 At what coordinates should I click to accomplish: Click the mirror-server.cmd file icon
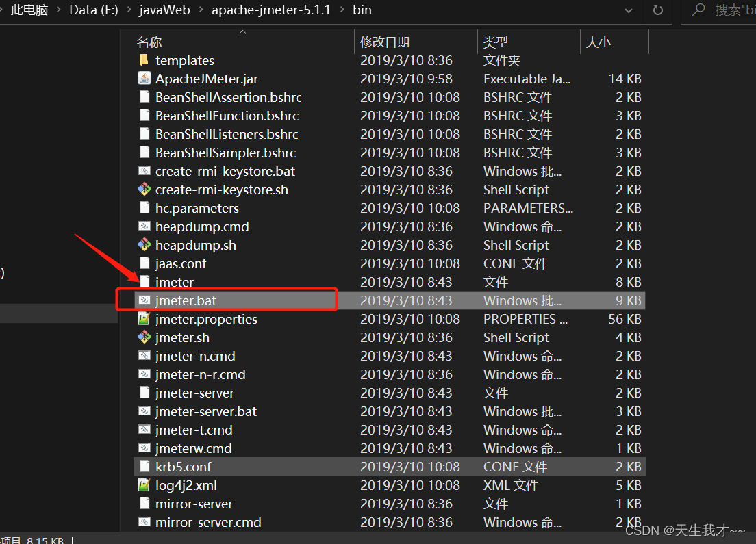(x=144, y=522)
